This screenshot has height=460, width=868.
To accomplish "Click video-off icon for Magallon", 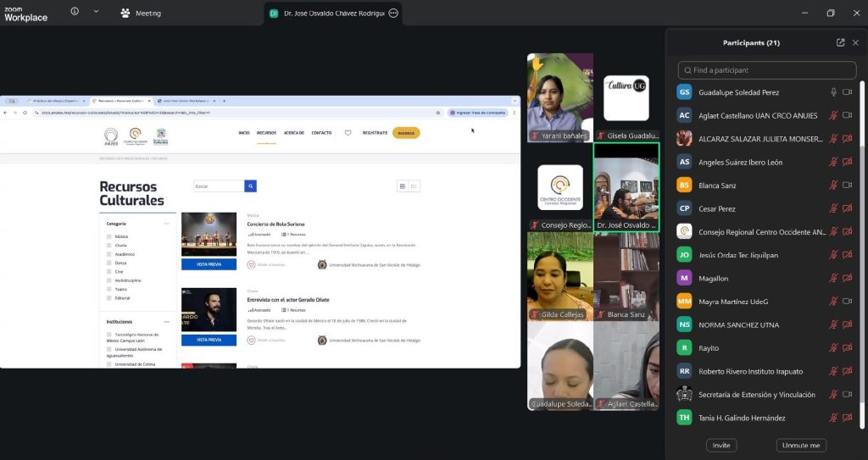I will pos(847,278).
